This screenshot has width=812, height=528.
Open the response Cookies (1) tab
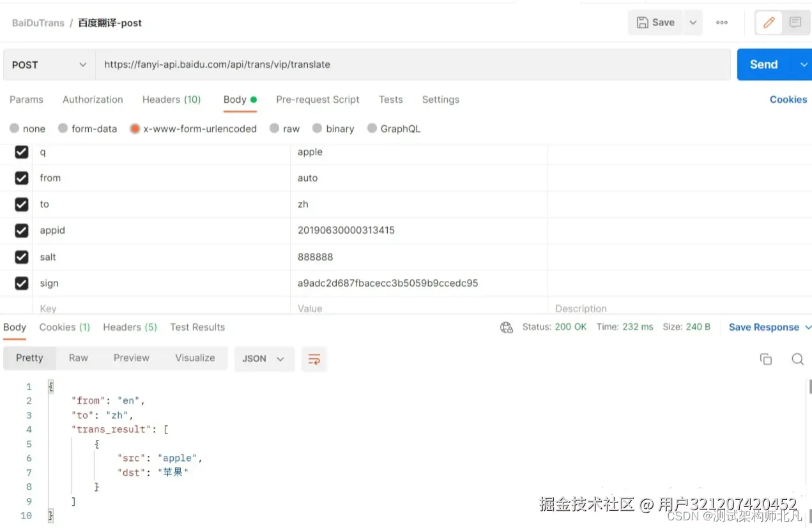[x=65, y=328]
